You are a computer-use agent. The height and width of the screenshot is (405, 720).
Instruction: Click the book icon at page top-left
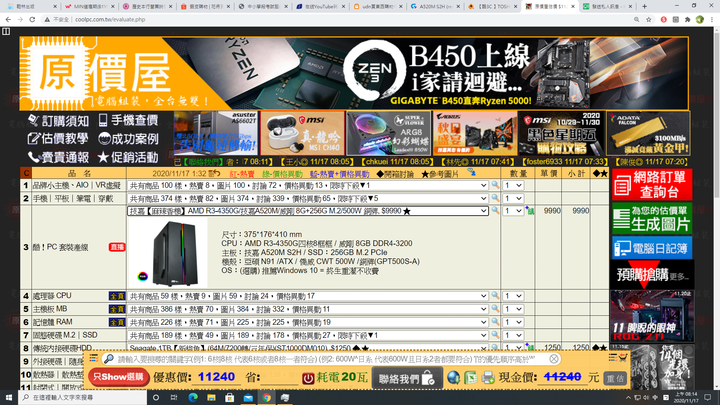6,31
